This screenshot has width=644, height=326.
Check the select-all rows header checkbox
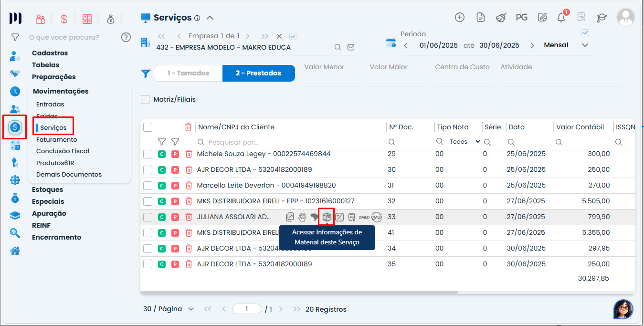pyautogui.click(x=148, y=127)
